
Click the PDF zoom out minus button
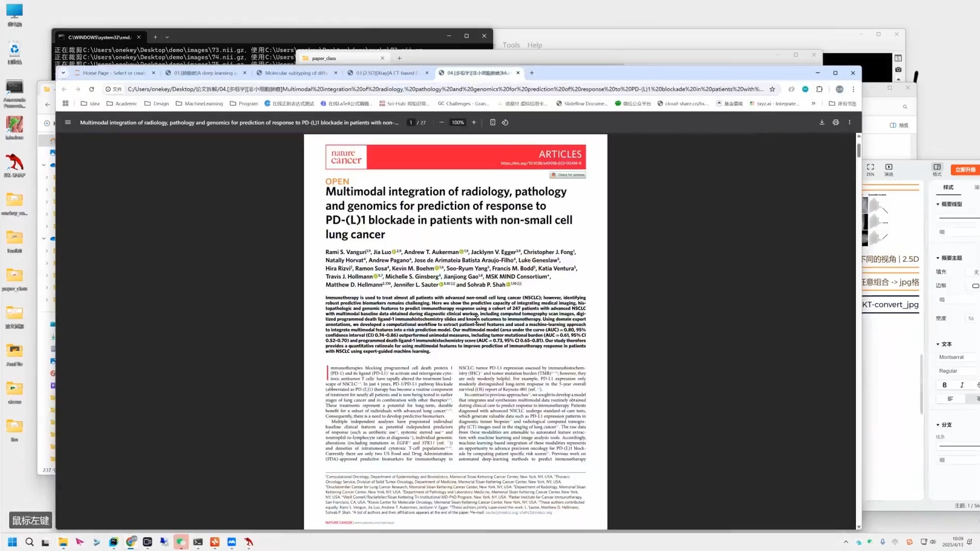coord(442,122)
